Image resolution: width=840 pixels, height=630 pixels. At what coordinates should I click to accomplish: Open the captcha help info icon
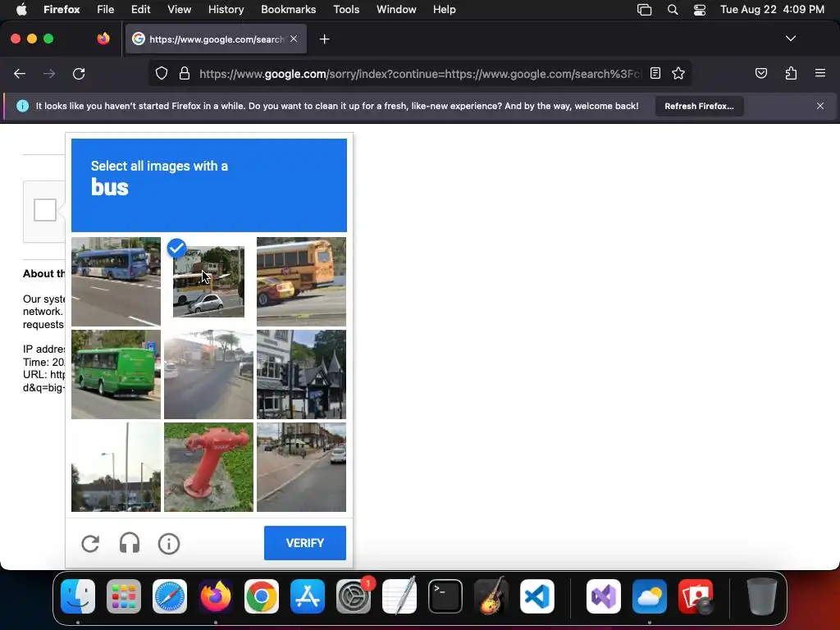coord(169,544)
